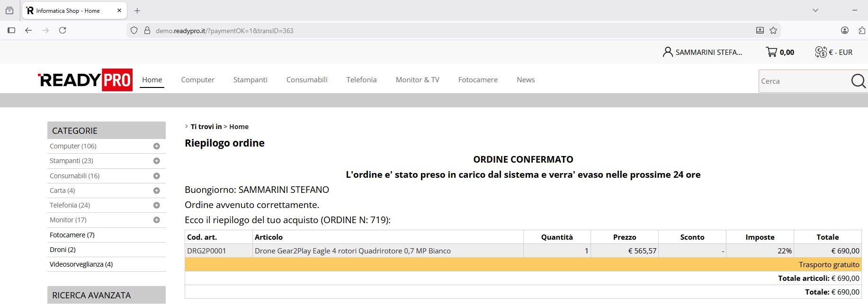Go back to previous page
868x304 pixels.
(x=28, y=31)
